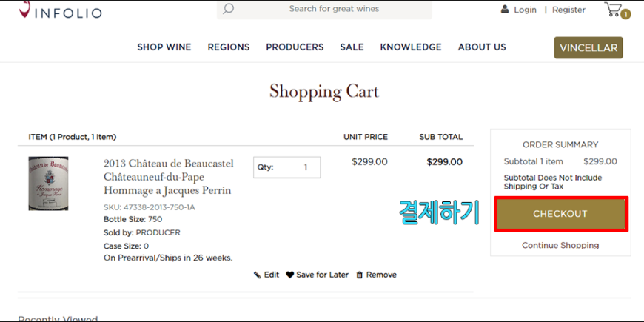The image size is (644, 322).
Task: Click the Qty quantity field
Action: 286,167
